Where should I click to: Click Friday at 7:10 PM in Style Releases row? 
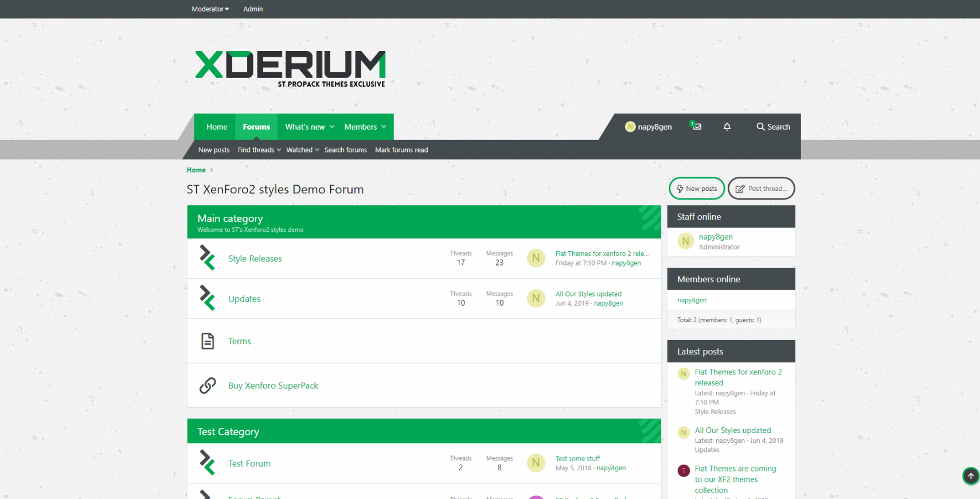pos(580,263)
